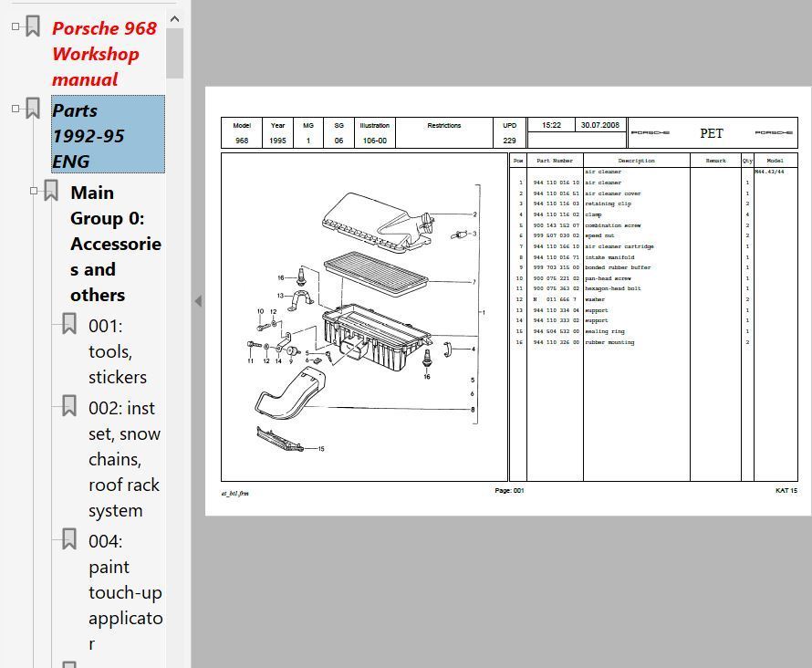Open Main Group 0: Accessories and others
Screen dimensions: 812x668
click(116, 244)
